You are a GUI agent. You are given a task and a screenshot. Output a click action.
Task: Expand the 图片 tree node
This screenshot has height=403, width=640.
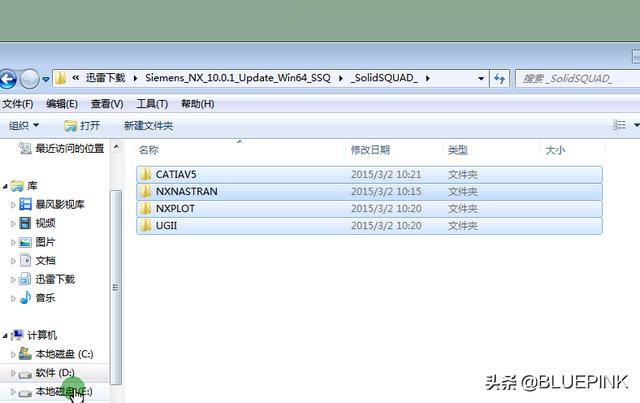pyautogui.click(x=13, y=243)
